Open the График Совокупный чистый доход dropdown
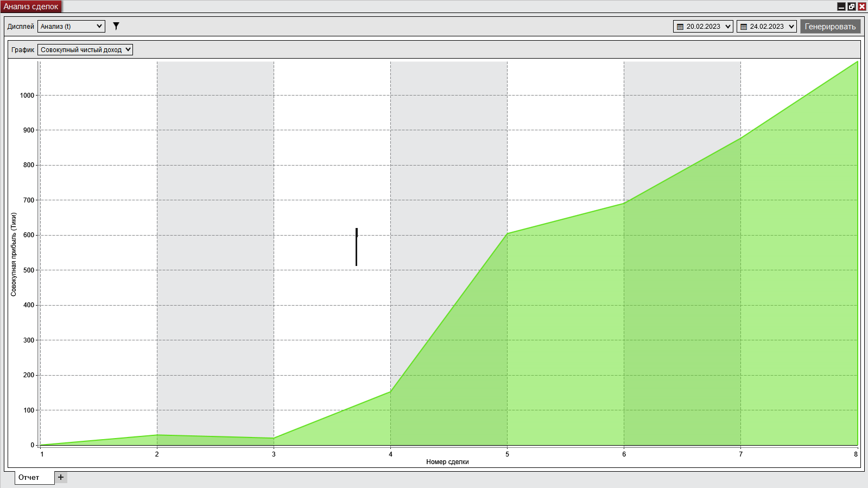Screen dimensions: 868x488 coord(85,49)
